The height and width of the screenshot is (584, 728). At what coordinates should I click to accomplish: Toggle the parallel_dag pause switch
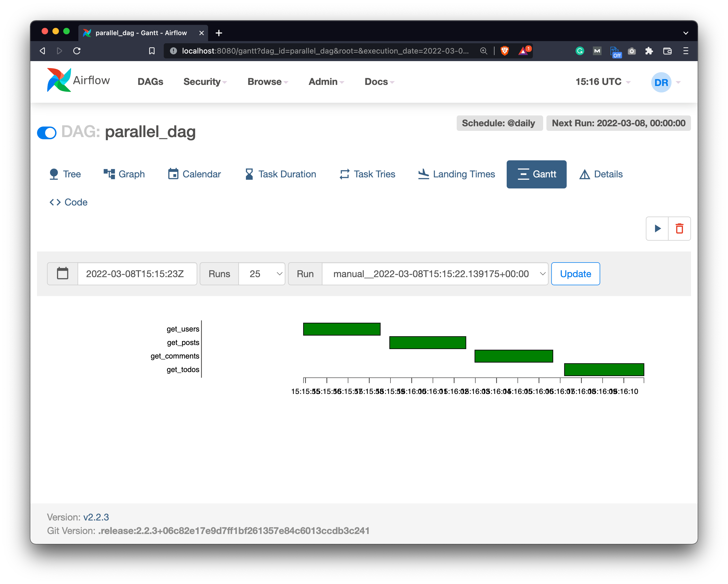46,133
